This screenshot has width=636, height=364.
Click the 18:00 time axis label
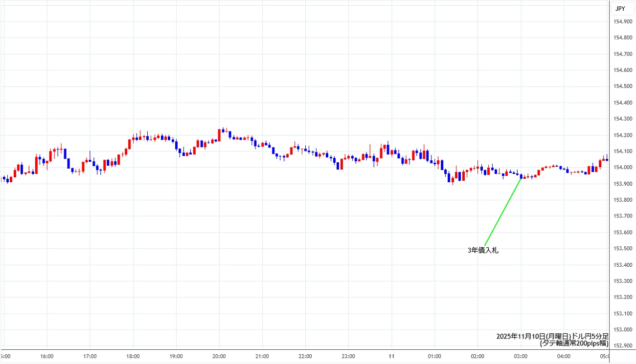pos(133,356)
